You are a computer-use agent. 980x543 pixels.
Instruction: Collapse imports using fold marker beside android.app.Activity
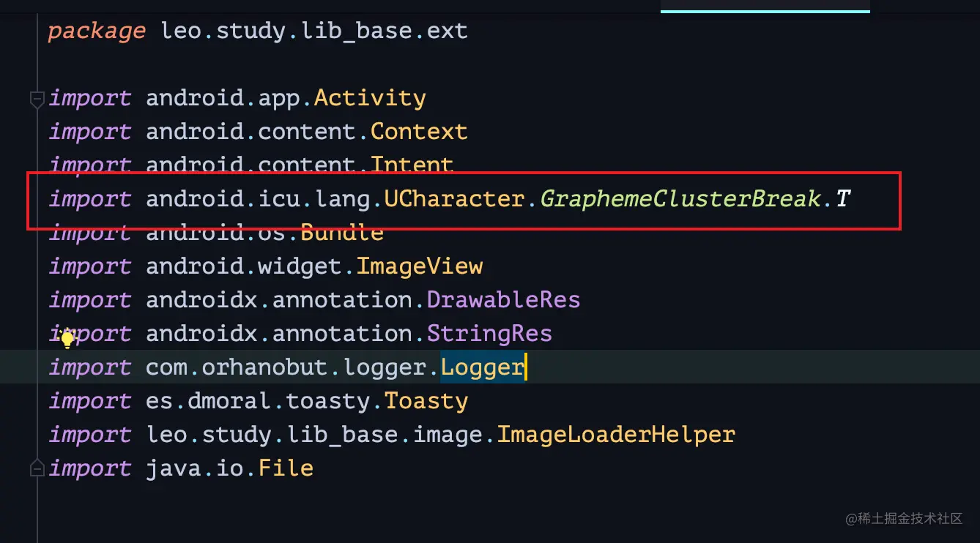point(37,99)
